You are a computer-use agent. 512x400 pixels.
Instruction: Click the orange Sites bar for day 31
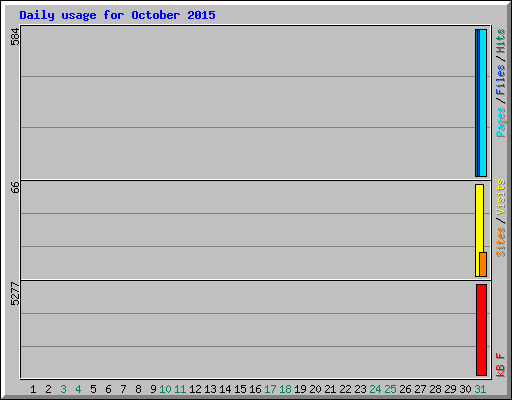[483, 264]
